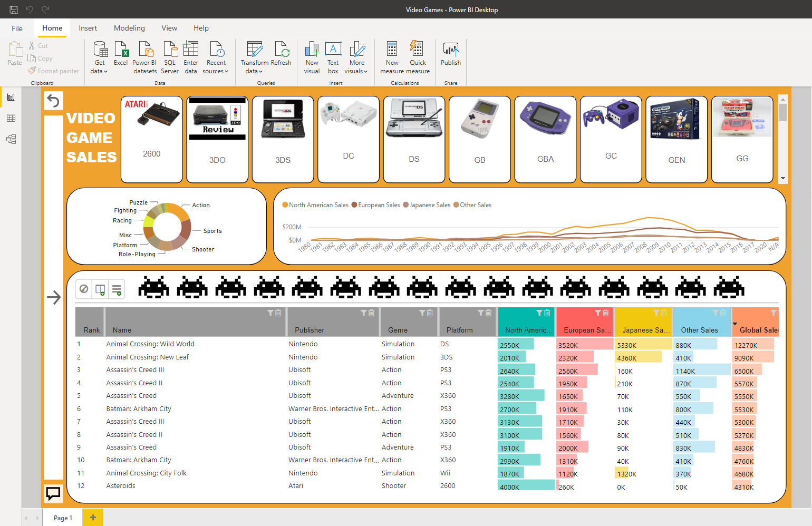The height and width of the screenshot is (526, 812).
Task: Click the platform slicer scroll up arrow
Action: pyautogui.click(x=783, y=99)
